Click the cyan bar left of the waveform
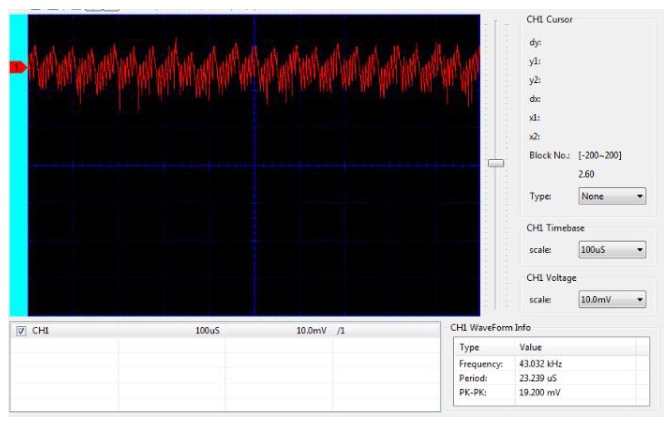 click(18, 200)
